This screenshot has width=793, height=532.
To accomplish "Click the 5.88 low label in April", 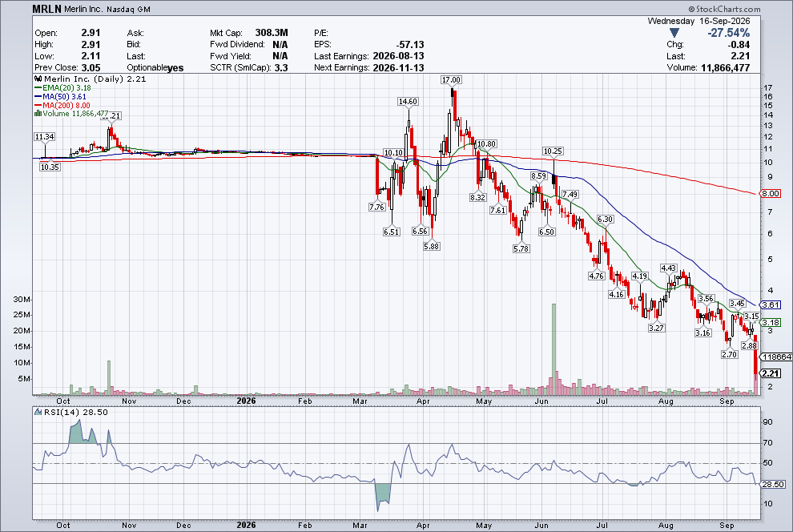I will [432, 246].
